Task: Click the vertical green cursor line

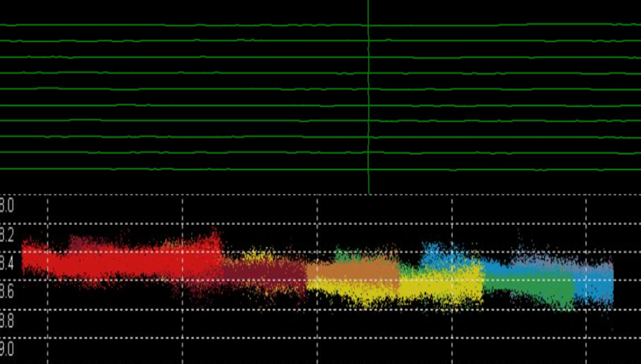Action: coord(368,97)
